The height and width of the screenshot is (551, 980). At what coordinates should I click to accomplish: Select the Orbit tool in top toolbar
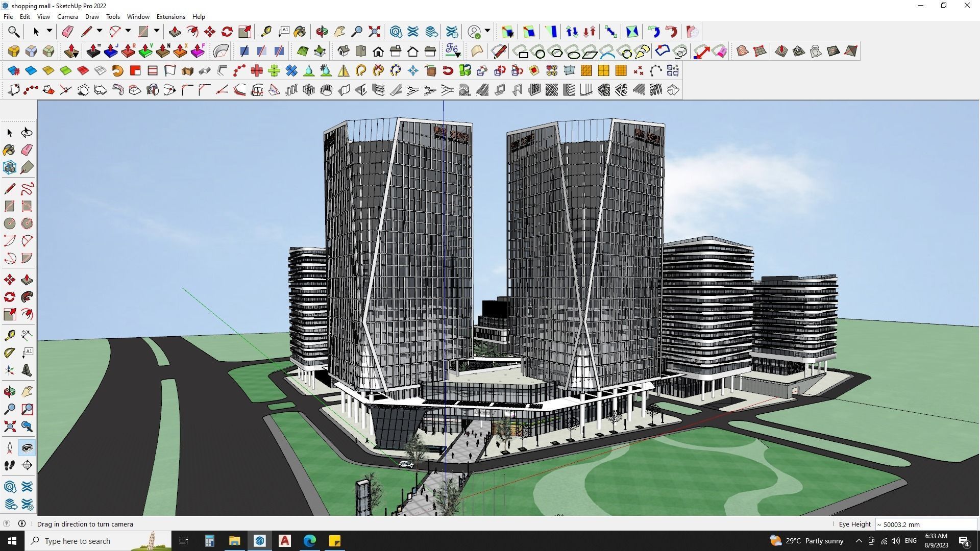point(322,32)
